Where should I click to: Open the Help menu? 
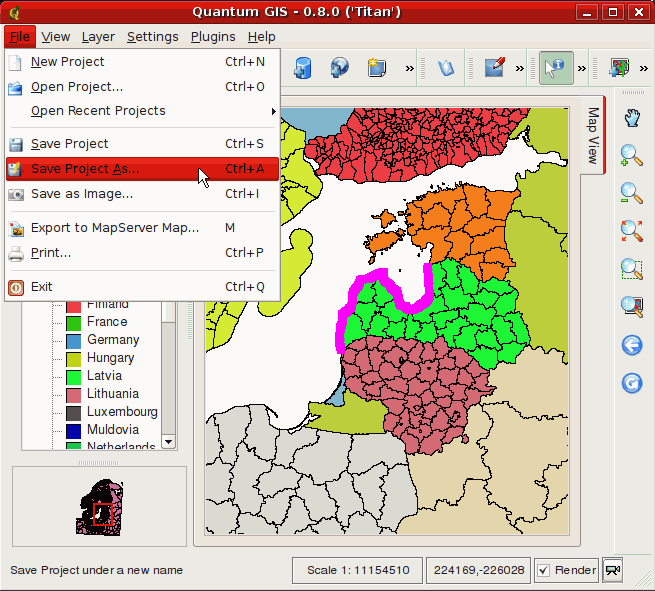click(261, 37)
